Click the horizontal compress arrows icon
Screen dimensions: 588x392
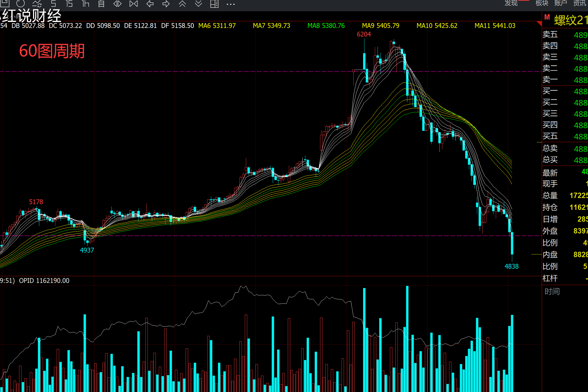[x=117, y=3]
